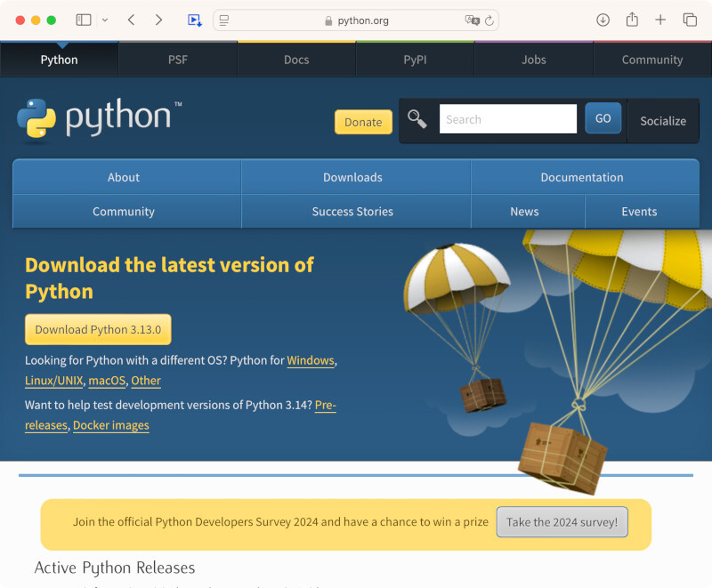Image resolution: width=712 pixels, height=588 pixels.
Task: Show Safari downloads list
Action: click(x=603, y=20)
